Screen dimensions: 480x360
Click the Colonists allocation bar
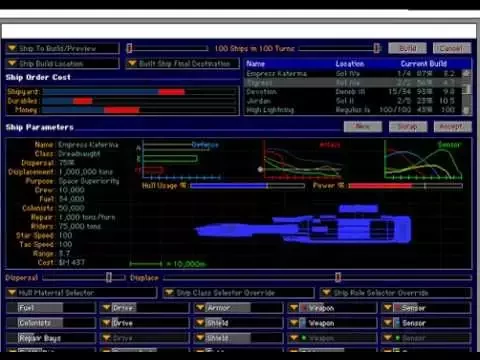click(x=51, y=323)
